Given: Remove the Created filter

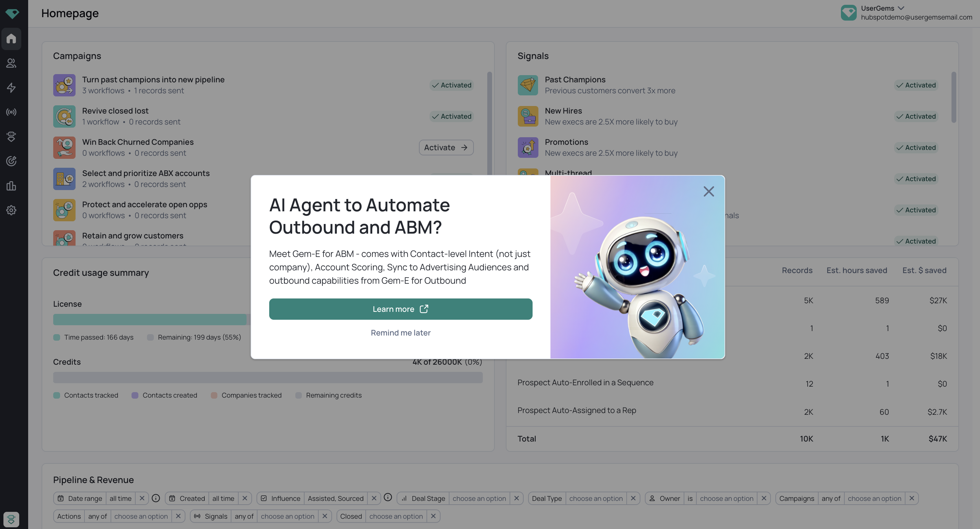Looking at the screenshot, I should click(244, 498).
